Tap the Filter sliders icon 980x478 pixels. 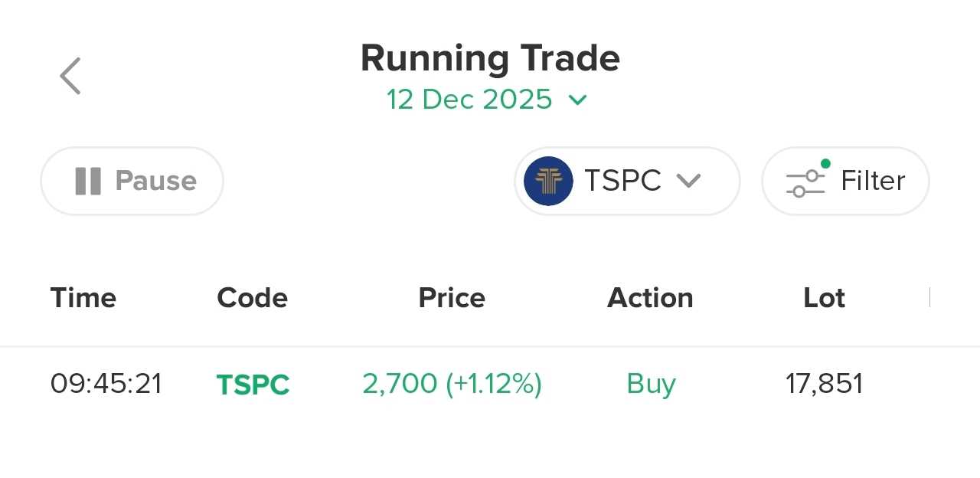tap(805, 183)
